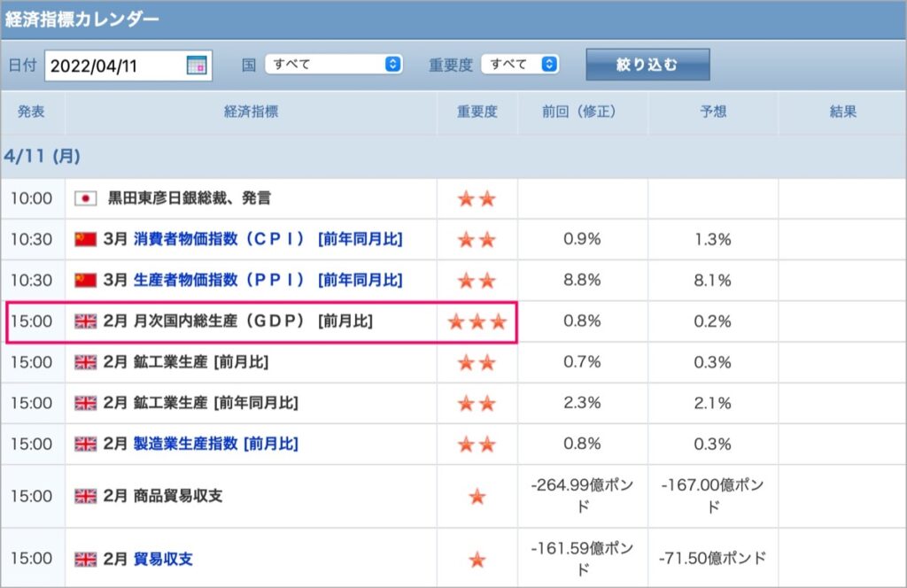Expand the 重要度 importance dropdown
The image size is (907, 588).
520,64
